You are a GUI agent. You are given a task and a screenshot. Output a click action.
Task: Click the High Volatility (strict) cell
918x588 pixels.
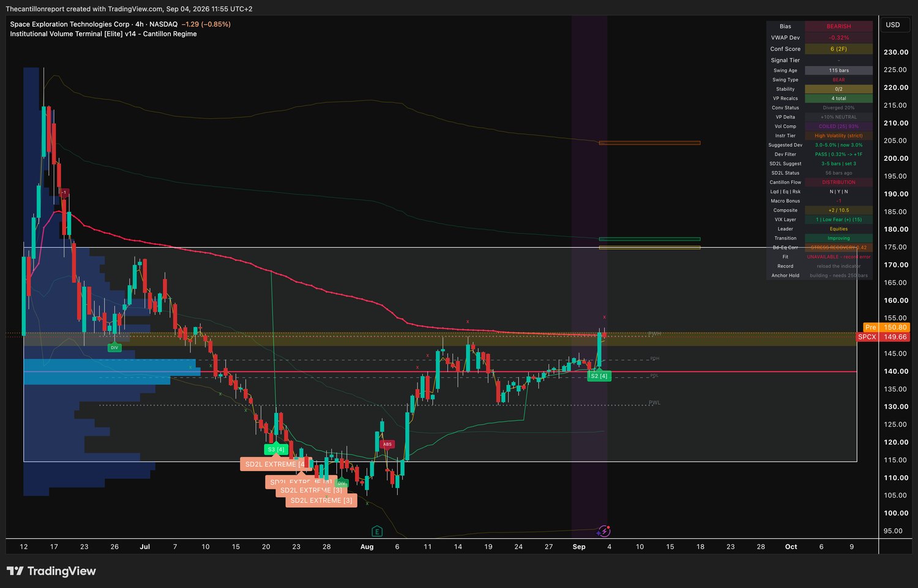(x=838, y=136)
